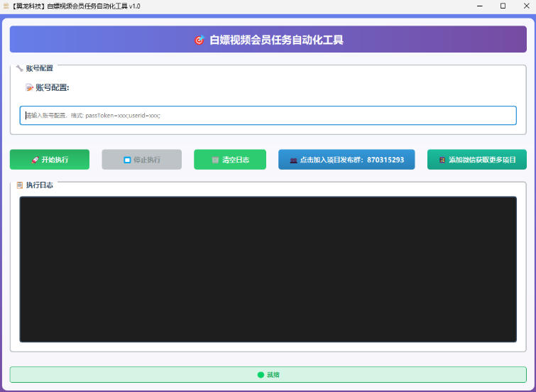The image size is (536, 392).
Task: Click the green status dot next to 就绪
Action: click(x=261, y=374)
